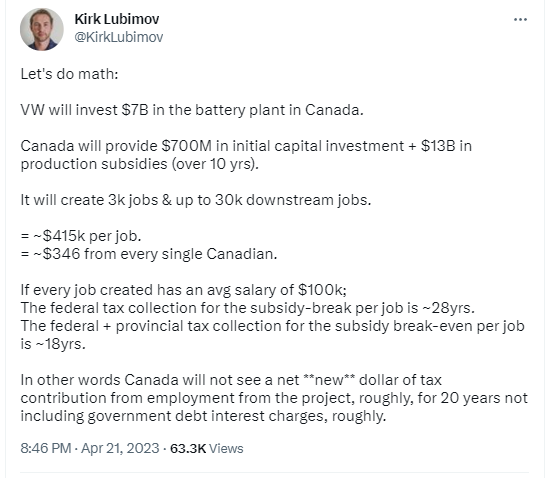Click the 8:46 PM timestamp

coord(46,448)
